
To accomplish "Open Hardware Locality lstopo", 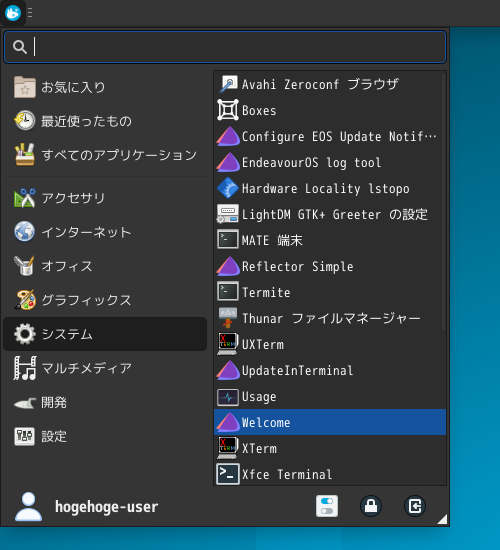I will click(x=330, y=188).
